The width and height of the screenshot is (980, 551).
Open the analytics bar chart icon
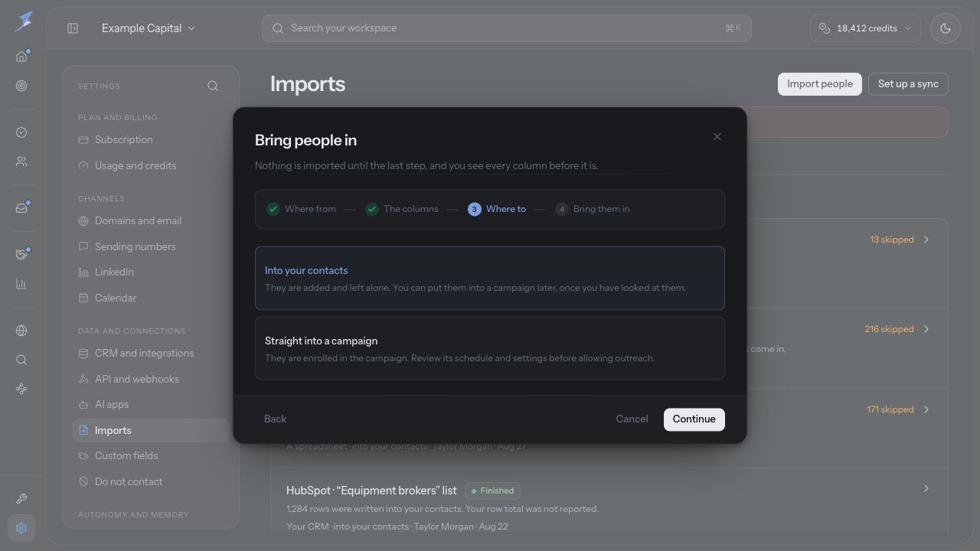click(x=21, y=284)
